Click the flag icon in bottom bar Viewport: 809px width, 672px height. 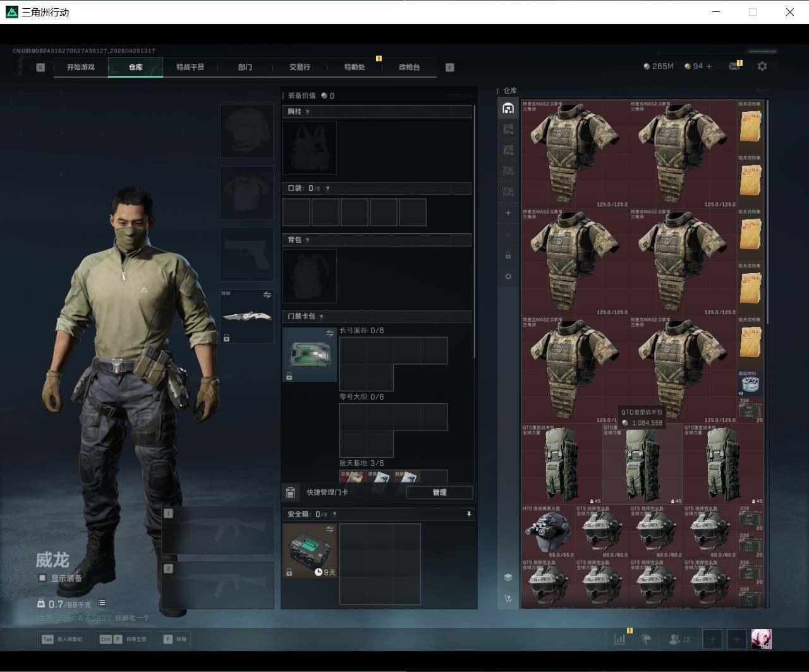(x=646, y=639)
